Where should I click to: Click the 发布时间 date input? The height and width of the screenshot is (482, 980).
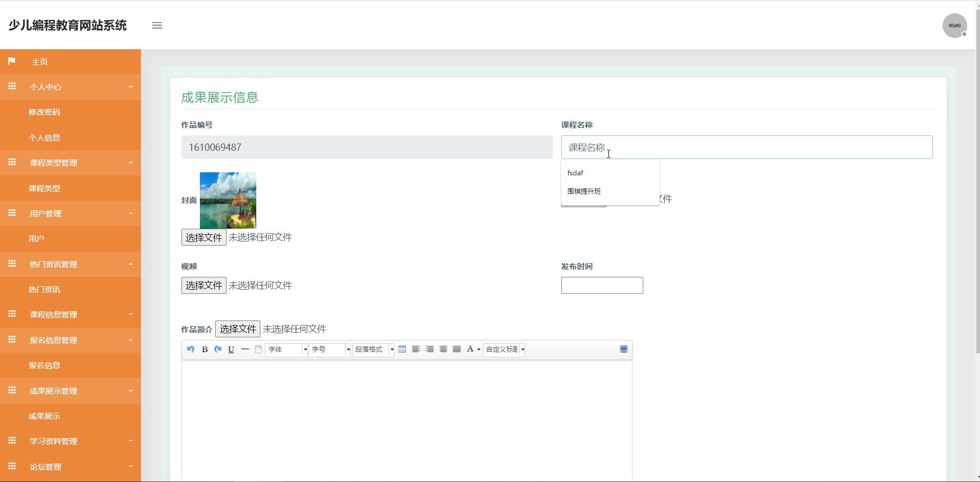click(602, 285)
